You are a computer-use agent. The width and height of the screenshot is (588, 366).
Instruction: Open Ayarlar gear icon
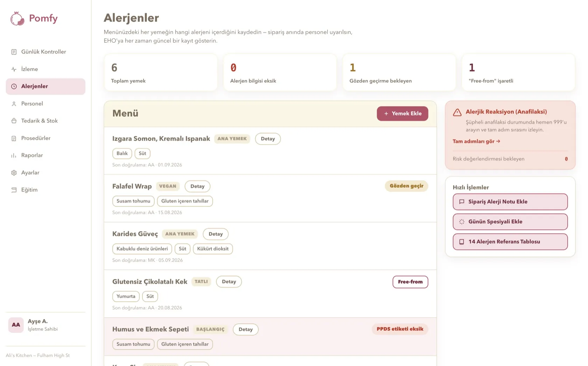[14, 173]
